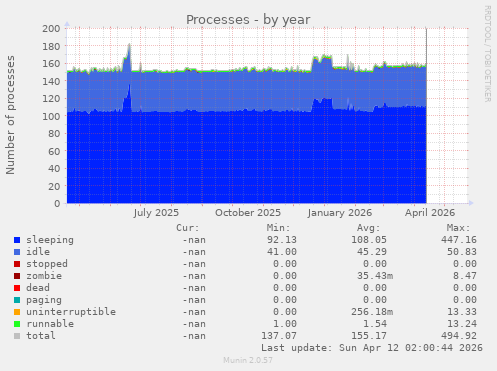Click the green runnable legend swatch
The height and width of the screenshot is (371, 497).
point(17,324)
